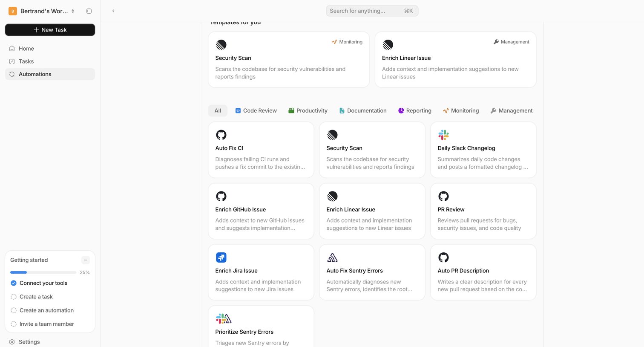644x347 pixels.
Task: Click the GitHub icon on Auto Fix CI card
Action: (221, 135)
